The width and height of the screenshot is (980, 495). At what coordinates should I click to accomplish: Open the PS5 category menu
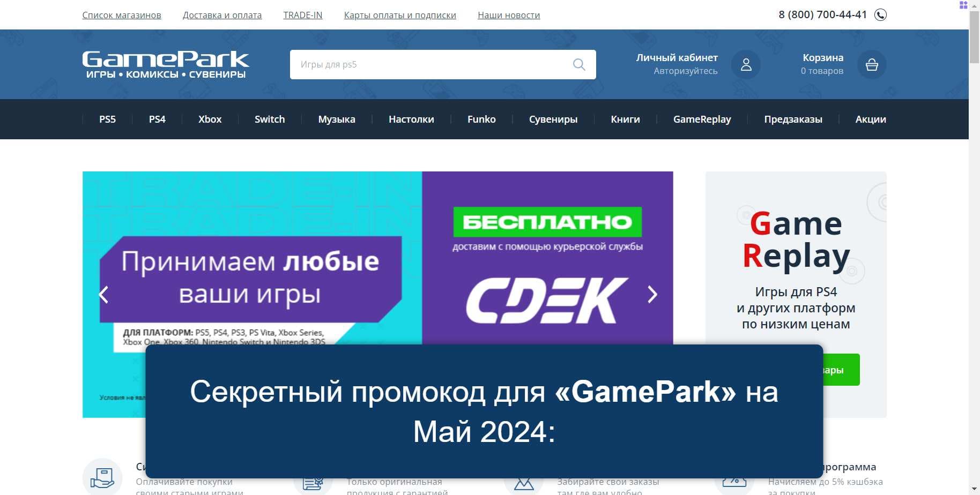point(107,119)
